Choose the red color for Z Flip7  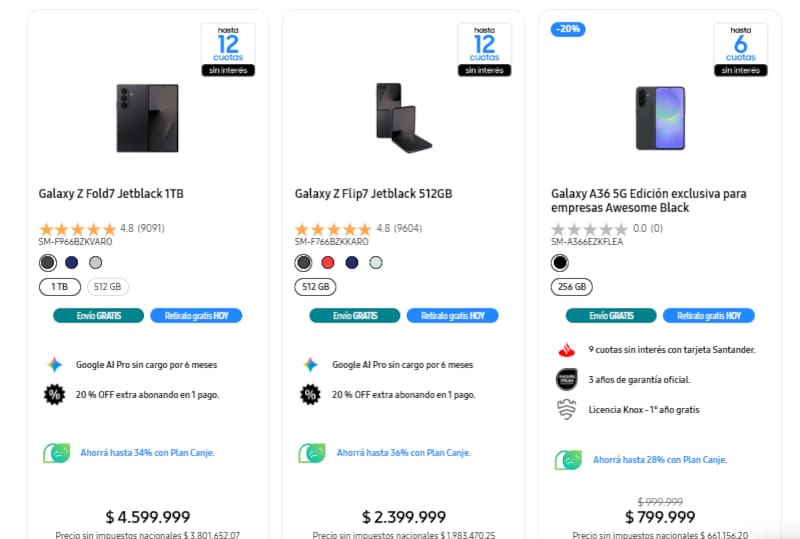pyautogui.click(x=328, y=263)
